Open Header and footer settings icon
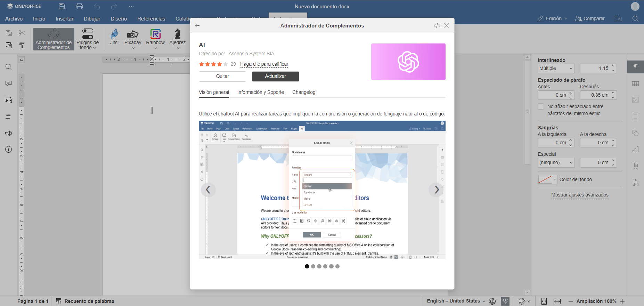This screenshot has width=644, height=306. [636, 116]
